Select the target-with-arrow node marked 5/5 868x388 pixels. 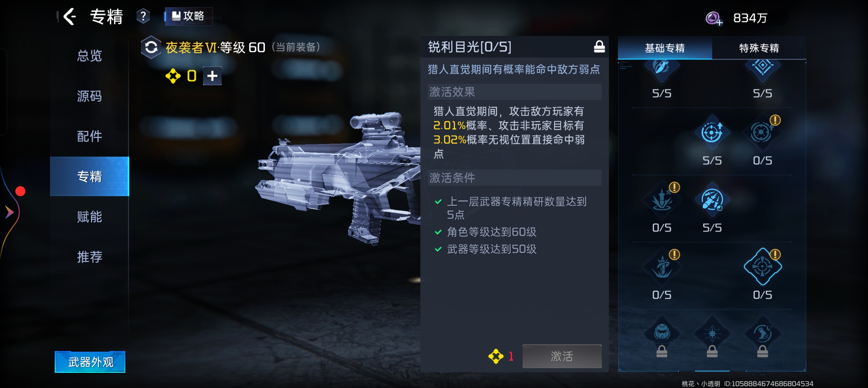712,132
